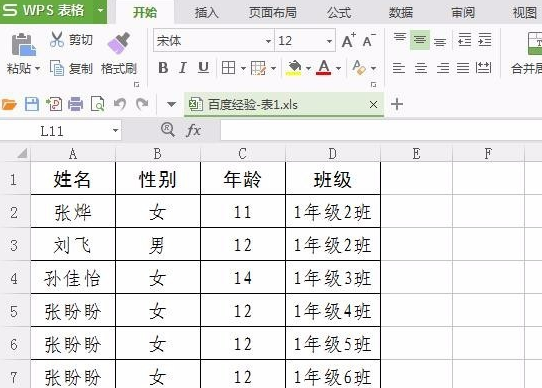Image resolution: width=542 pixels, height=388 pixels.
Task: Toggle Italic formatting
Action: click(183, 68)
